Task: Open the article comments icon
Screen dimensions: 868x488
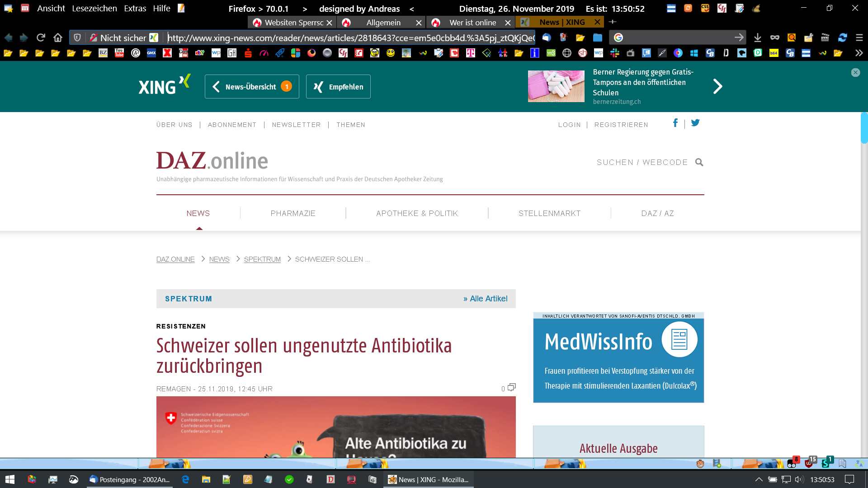Action: pos(511,387)
